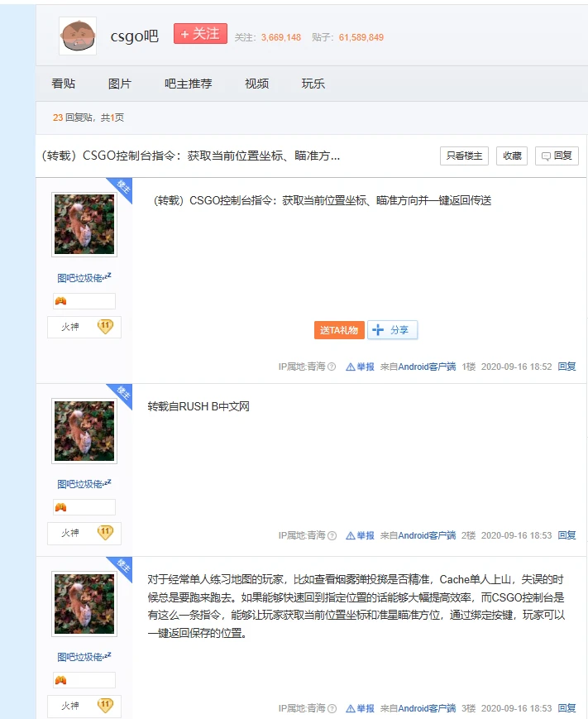Reply to the 1楼 post

pyautogui.click(x=567, y=367)
